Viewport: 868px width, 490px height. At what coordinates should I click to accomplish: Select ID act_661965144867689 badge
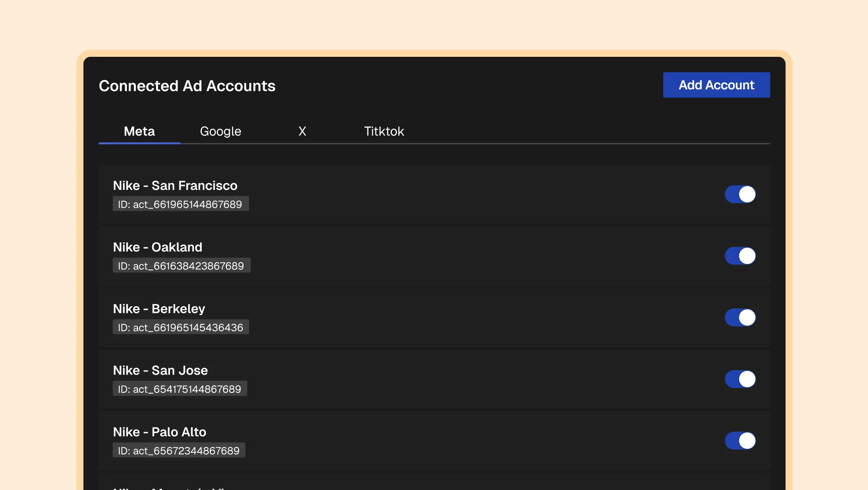tap(181, 204)
